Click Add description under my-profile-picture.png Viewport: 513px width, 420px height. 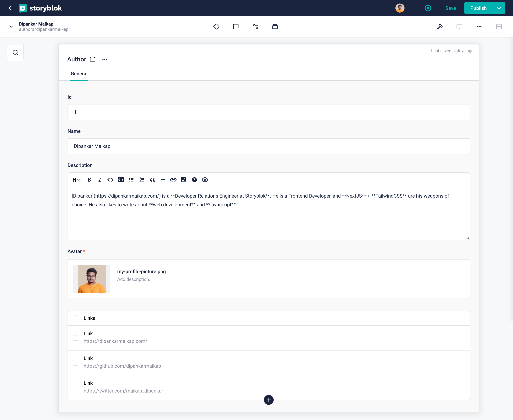135,279
